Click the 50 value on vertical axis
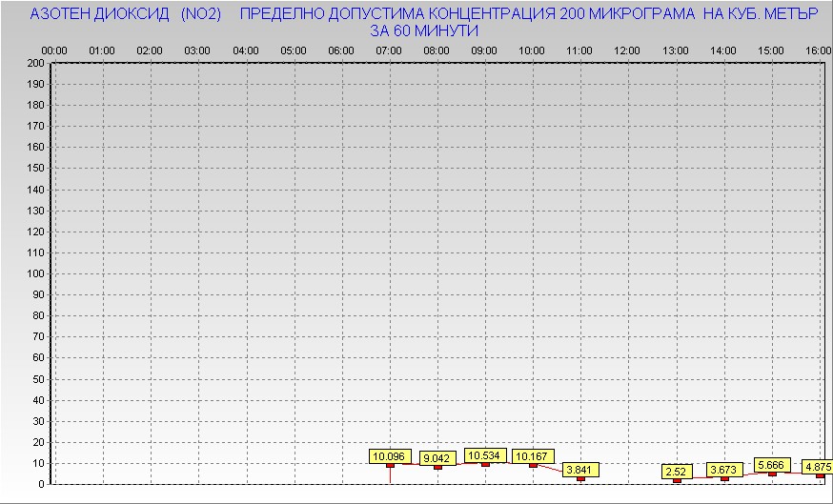The height and width of the screenshot is (504, 833). click(x=39, y=378)
